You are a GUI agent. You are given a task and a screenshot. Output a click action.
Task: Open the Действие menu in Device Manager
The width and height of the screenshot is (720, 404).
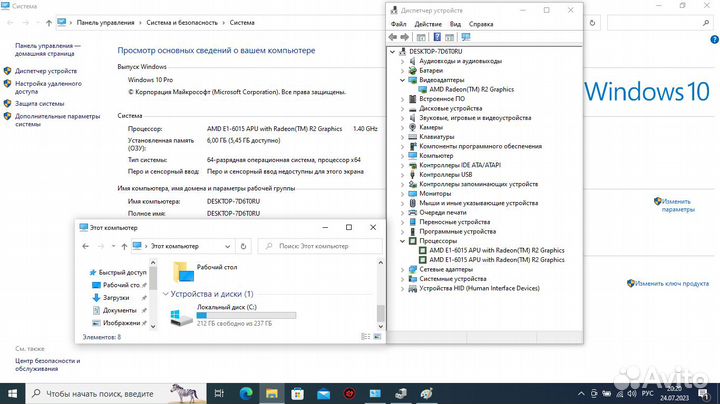[428, 24]
